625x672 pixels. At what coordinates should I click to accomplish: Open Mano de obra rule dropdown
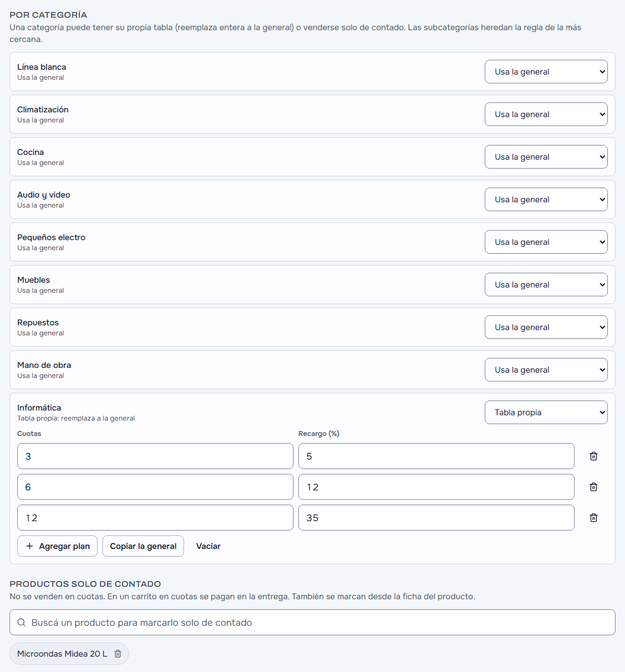click(x=546, y=370)
